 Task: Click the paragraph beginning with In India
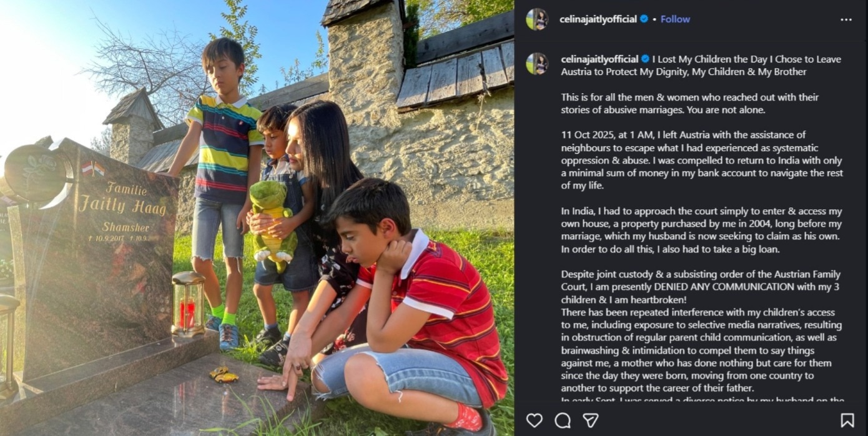point(701,230)
